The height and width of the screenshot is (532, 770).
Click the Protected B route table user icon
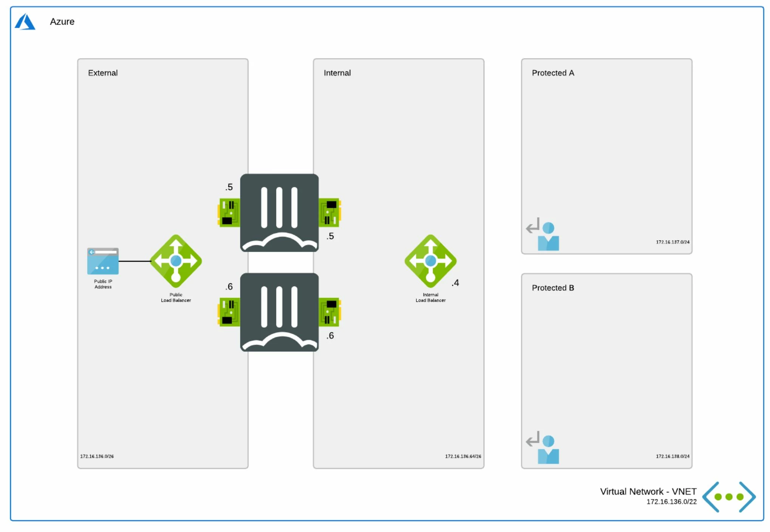click(x=543, y=448)
